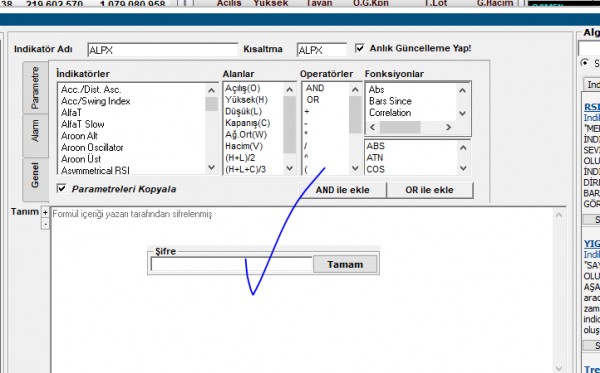Select Asymmetrical RSI indicator
The image size is (600, 373).
(95, 170)
